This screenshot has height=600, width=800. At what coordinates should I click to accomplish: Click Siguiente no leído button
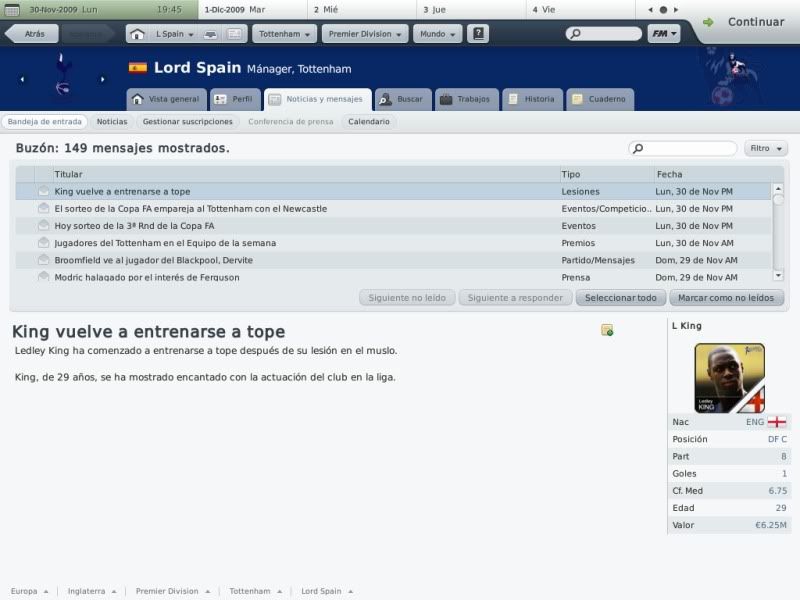(x=407, y=298)
